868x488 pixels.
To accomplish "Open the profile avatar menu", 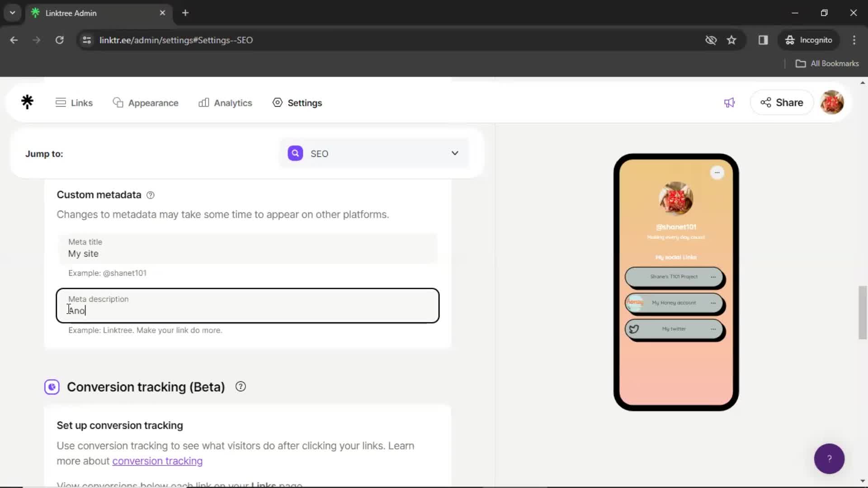I will coord(832,103).
